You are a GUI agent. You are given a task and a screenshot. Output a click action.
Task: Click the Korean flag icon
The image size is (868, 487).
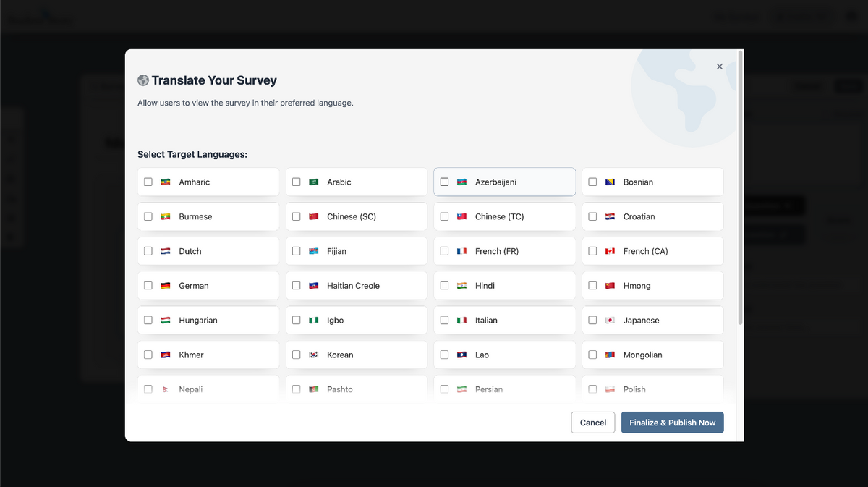(314, 355)
